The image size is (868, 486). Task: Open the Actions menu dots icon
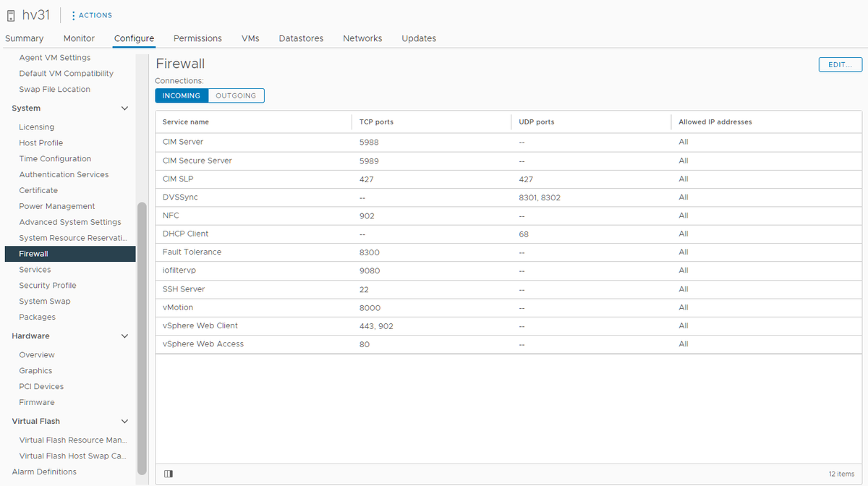[73, 15]
